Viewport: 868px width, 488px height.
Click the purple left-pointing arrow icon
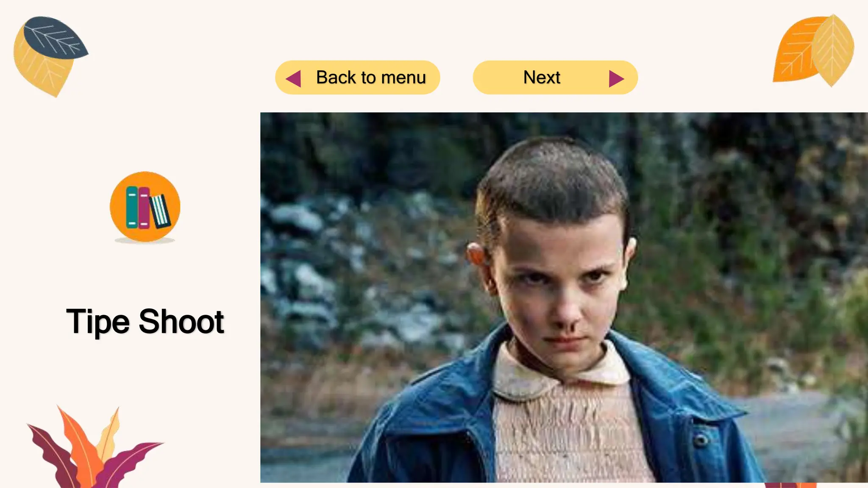[x=293, y=79]
